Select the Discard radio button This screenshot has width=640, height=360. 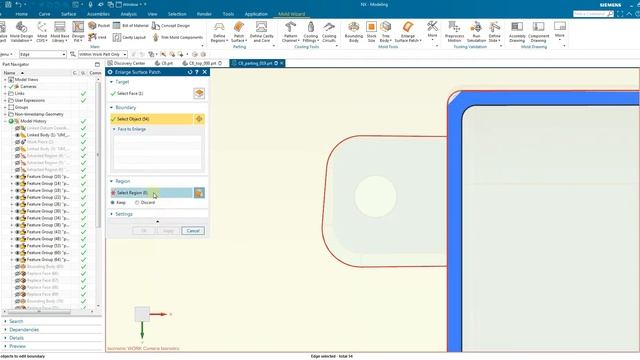[137, 202]
